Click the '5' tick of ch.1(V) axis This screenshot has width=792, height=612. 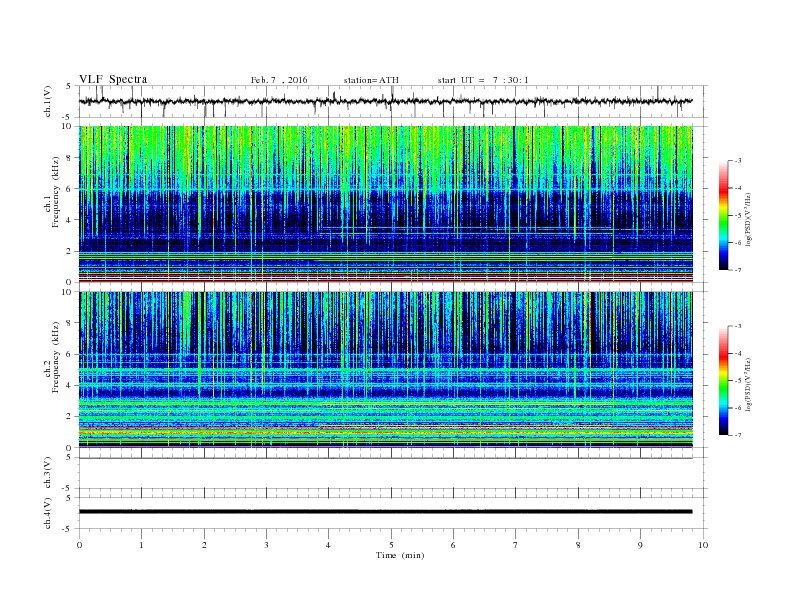(x=69, y=86)
